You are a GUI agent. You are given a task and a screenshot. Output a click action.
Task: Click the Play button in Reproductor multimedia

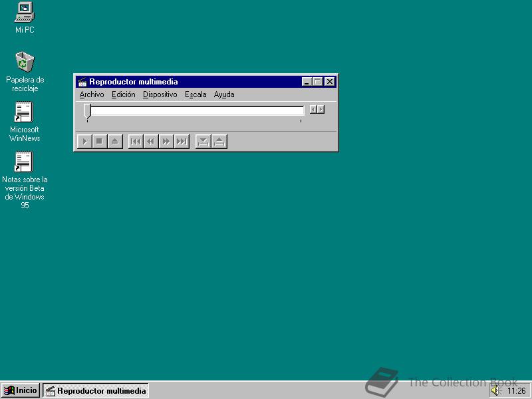click(84, 142)
